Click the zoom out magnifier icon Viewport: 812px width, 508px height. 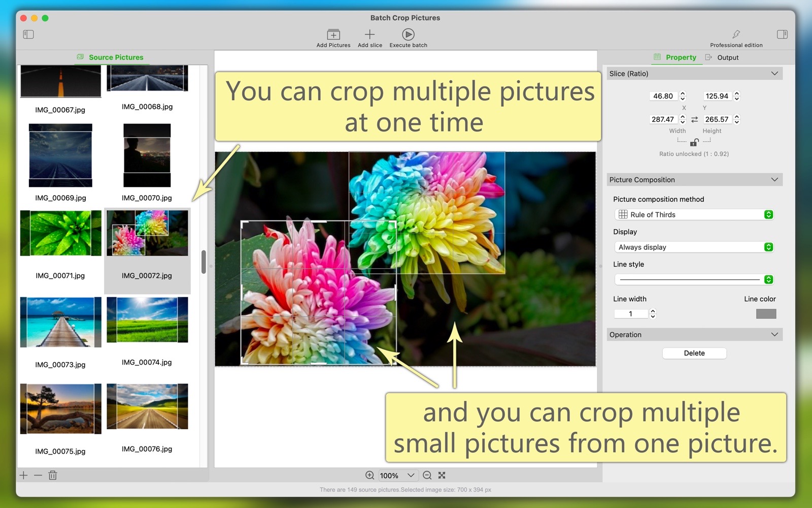pyautogui.click(x=427, y=475)
